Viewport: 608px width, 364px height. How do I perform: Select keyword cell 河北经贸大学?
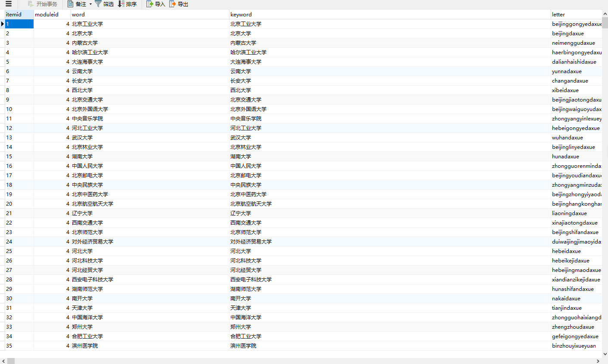pos(390,270)
